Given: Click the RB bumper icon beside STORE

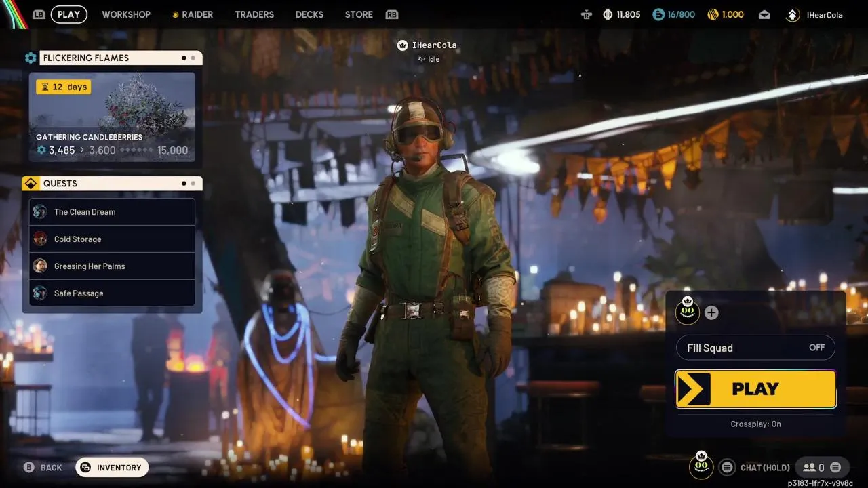Looking at the screenshot, I should [392, 14].
